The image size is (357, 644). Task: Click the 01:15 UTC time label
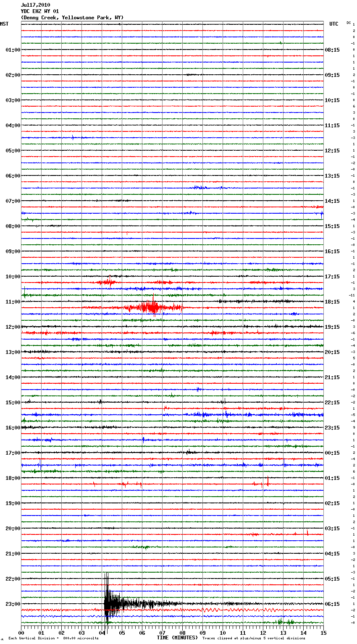point(332,478)
